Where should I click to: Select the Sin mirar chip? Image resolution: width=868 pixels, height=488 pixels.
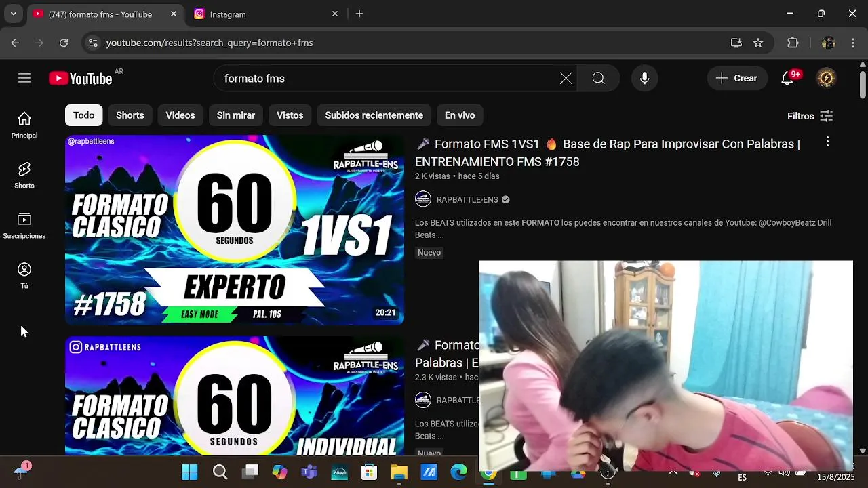click(x=236, y=115)
